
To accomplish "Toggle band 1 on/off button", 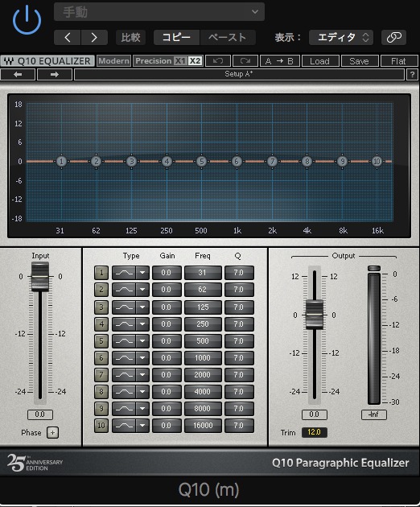I will click(x=101, y=273).
